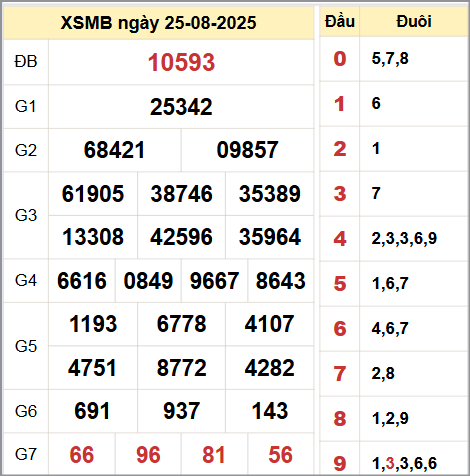This screenshot has height=476, width=470.
Task: Select the G1 prize number 25342
Action: point(181,107)
